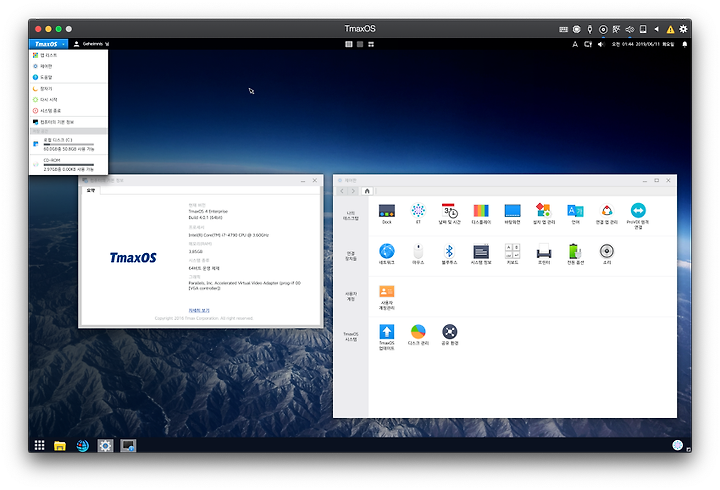720x490 pixels.
Task: Click Local Disk C usage bar
Action: [x=68, y=144]
